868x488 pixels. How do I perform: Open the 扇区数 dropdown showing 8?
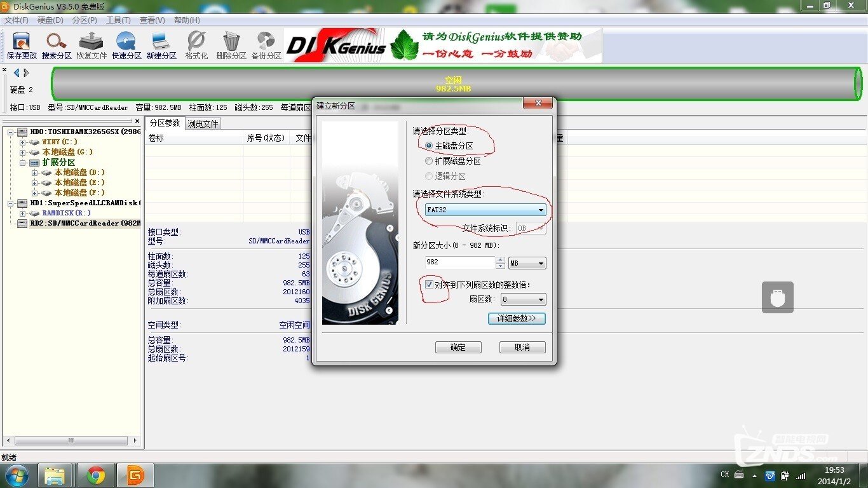point(523,299)
